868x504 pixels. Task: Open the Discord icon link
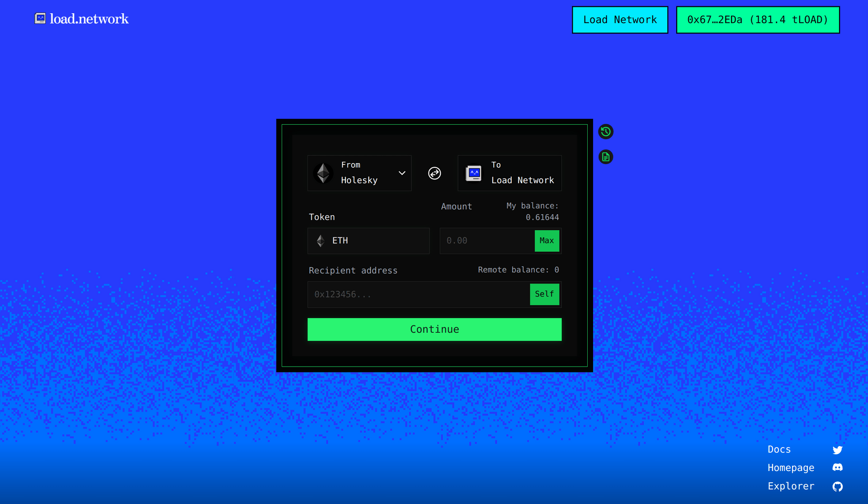(837, 467)
